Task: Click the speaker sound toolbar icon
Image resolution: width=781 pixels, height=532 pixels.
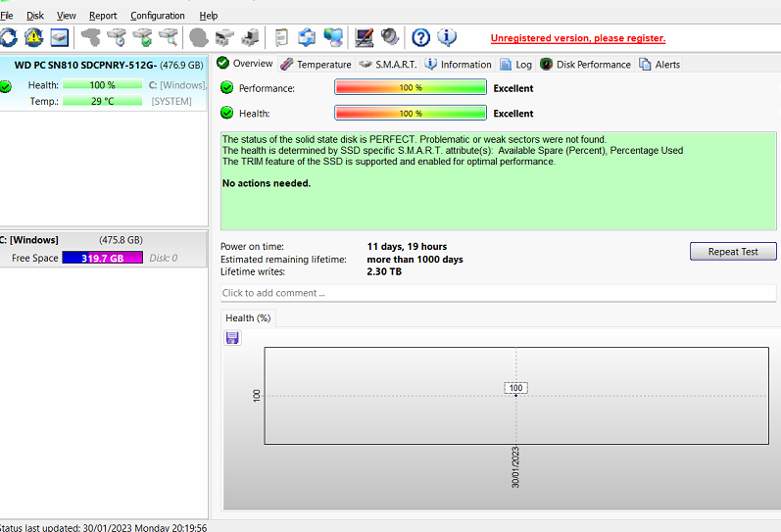Action: (x=389, y=37)
